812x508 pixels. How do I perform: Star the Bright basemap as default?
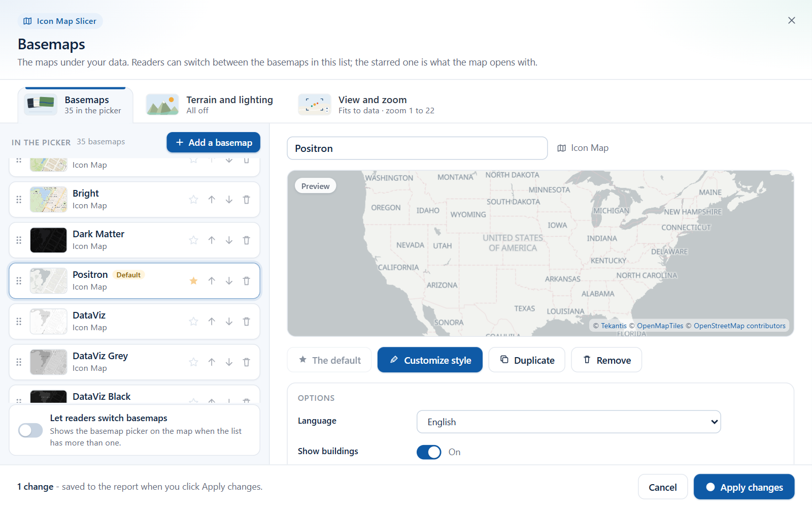(193, 200)
